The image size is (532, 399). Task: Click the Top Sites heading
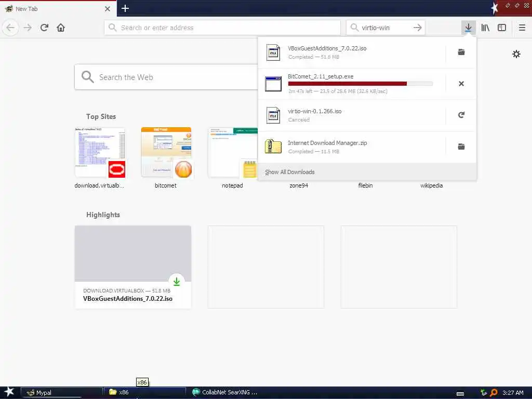pos(101,116)
